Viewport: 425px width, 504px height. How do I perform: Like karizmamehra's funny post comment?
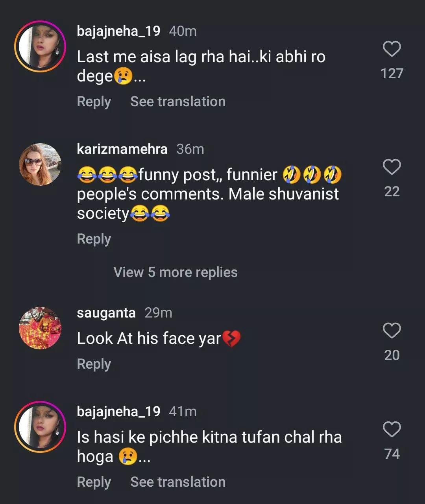pyautogui.click(x=392, y=167)
